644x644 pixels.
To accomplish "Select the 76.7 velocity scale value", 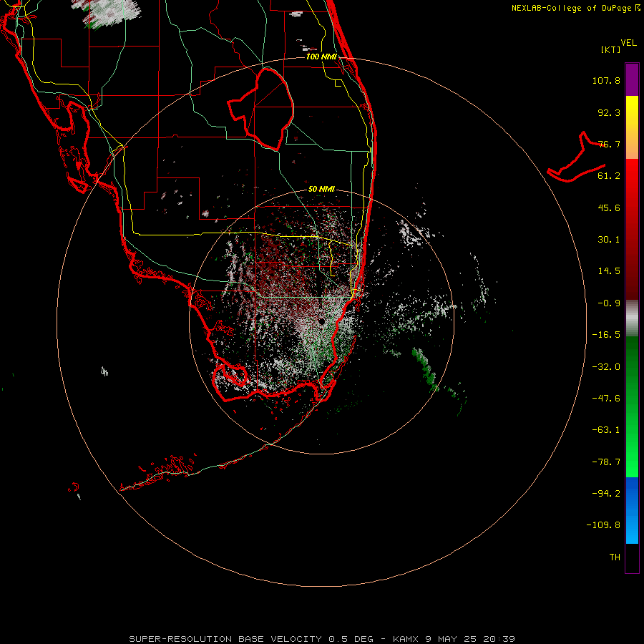I will pos(609,144).
